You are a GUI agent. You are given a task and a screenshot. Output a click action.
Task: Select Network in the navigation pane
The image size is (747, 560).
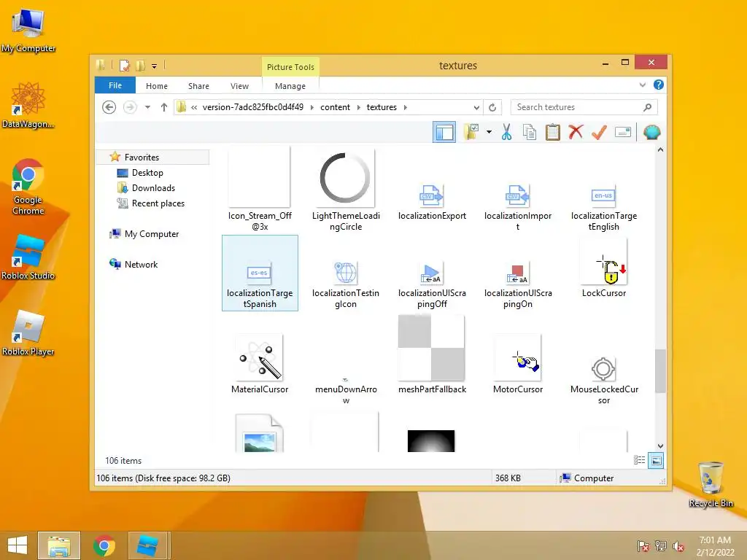[x=141, y=264]
